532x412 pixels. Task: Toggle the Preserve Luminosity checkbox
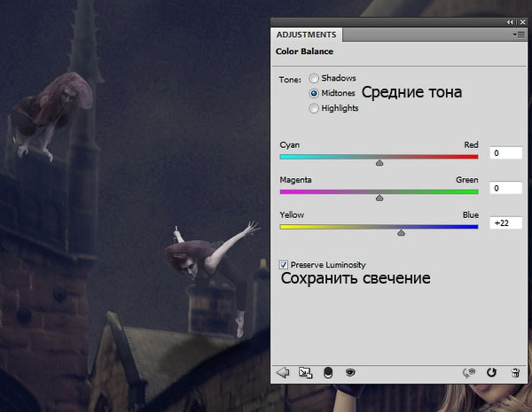(284, 265)
